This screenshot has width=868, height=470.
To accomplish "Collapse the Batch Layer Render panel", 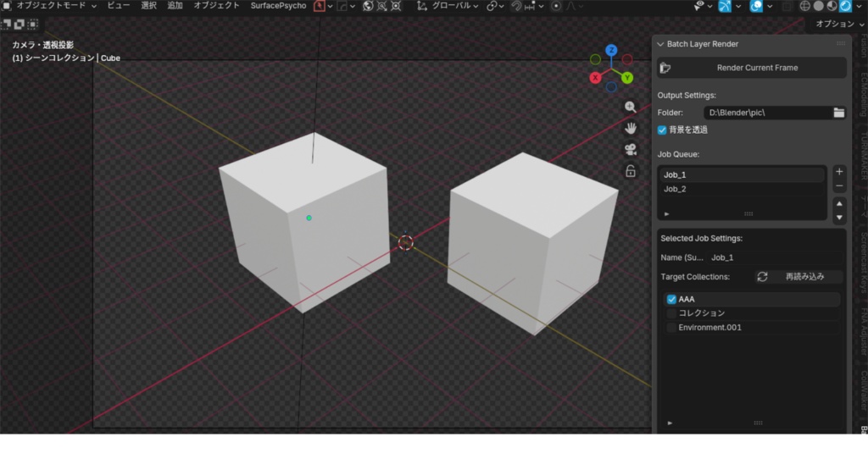I will coord(660,44).
